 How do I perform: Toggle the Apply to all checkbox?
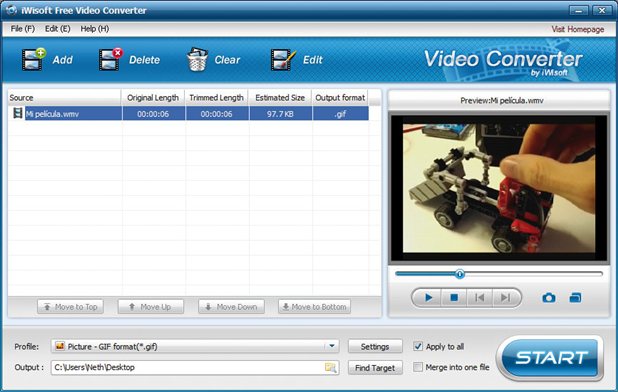418,346
